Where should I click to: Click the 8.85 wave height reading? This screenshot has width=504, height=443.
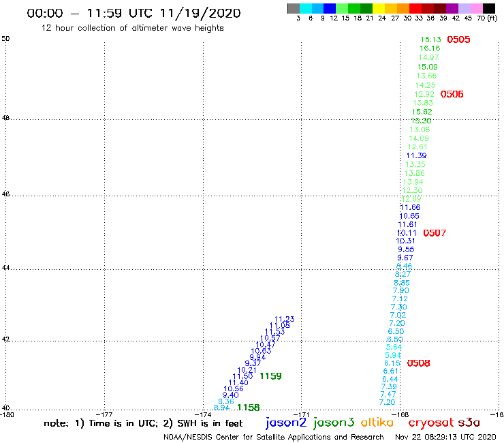click(x=402, y=282)
